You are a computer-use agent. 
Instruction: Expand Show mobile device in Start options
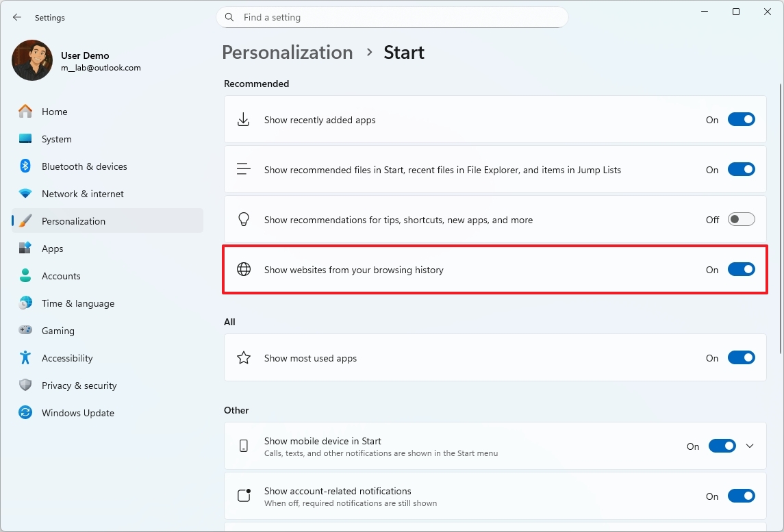750,446
